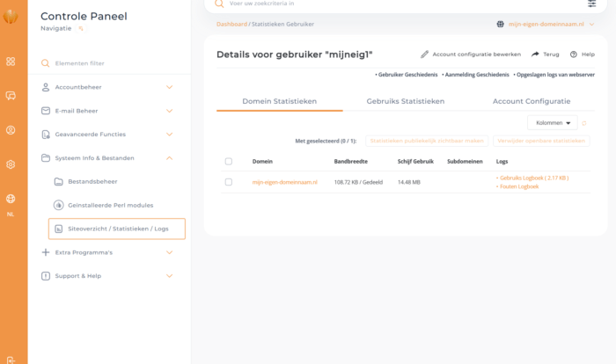
Task: Open the user profile circle icon in sidebar
Action: click(11, 130)
